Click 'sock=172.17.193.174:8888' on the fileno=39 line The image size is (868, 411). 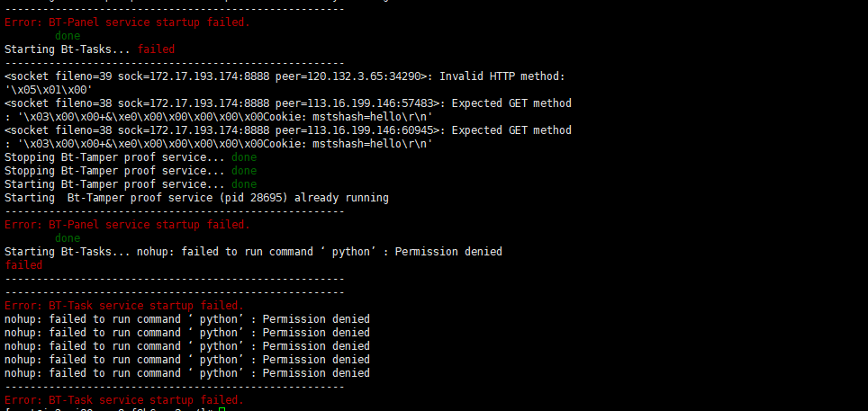coord(194,76)
